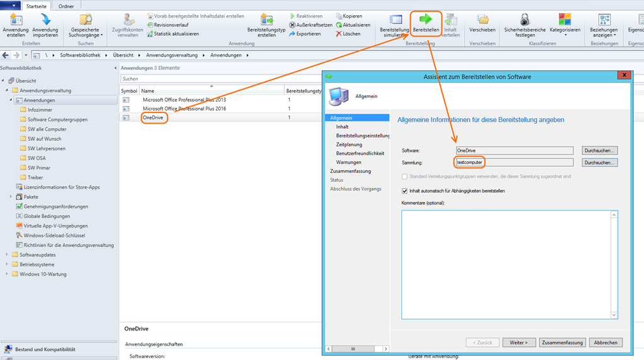Click the Revisionsverlauf toolbar item

pos(172,25)
